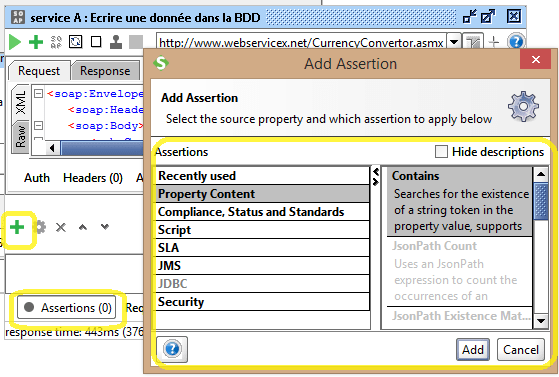The height and width of the screenshot is (377, 559).
Task: Open the Auth tab
Action: 37,178
